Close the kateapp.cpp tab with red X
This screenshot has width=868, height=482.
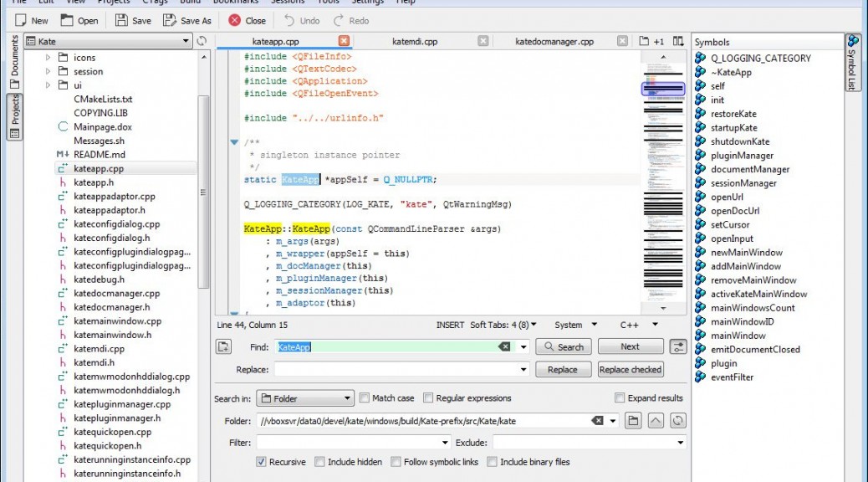tap(344, 41)
